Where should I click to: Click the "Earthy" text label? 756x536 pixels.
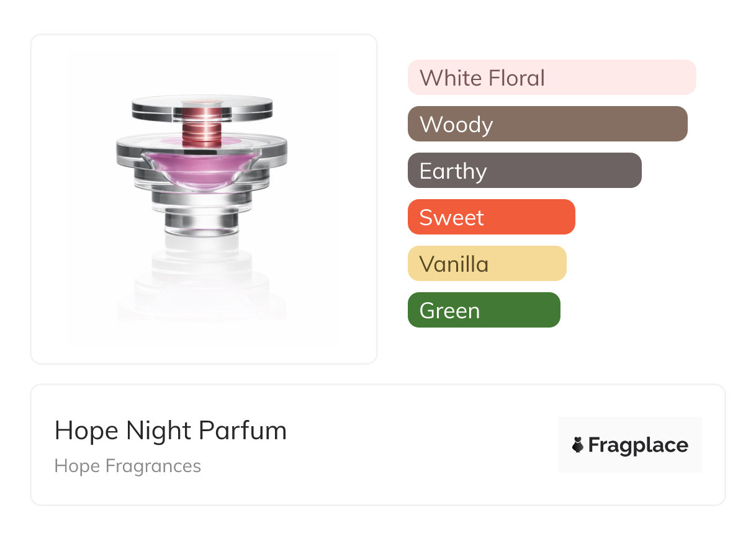[x=453, y=171]
